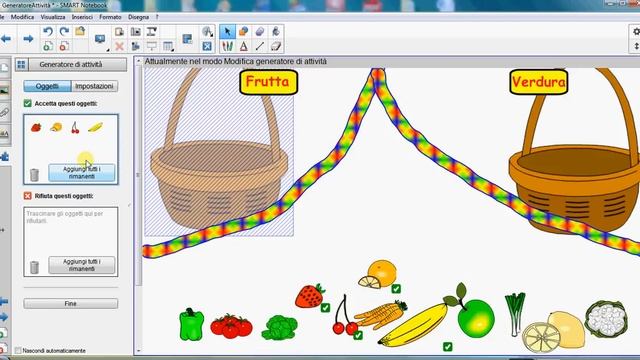Switch to the Impostazioni tab
640x360 pixels.
pyautogui.click(x=94, y=86)
